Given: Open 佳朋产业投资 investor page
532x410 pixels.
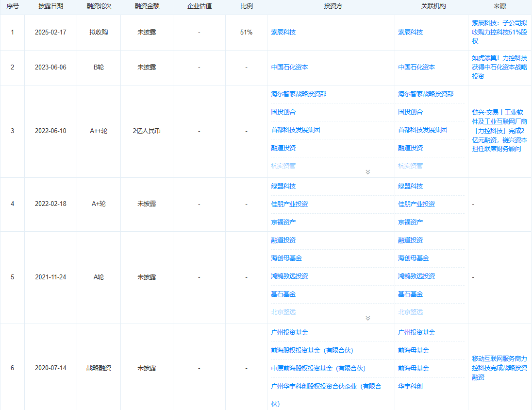Looking at the screenshot, I should click(289, 204).
